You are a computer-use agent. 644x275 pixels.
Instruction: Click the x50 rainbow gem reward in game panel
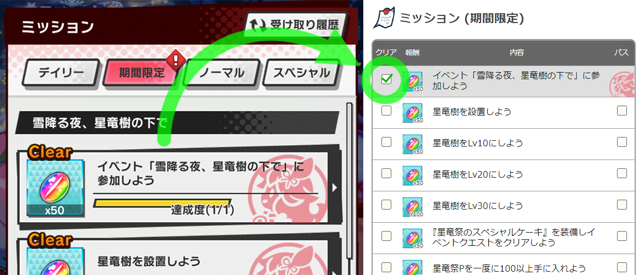(55, 187)
